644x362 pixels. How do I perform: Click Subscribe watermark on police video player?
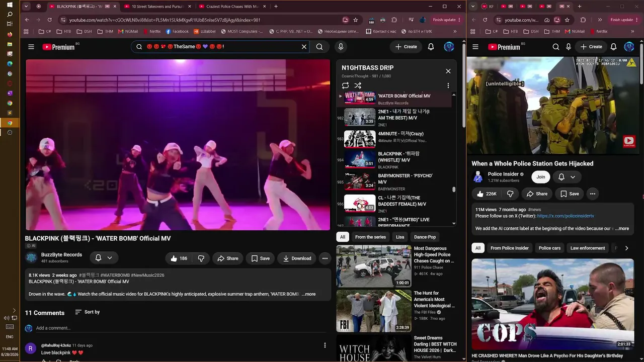point(629,141)
